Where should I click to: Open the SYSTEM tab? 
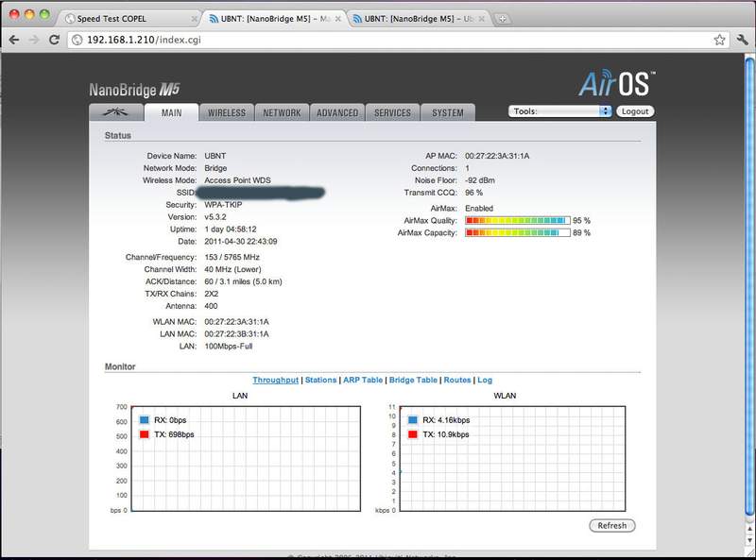click(x=447, y=112)
